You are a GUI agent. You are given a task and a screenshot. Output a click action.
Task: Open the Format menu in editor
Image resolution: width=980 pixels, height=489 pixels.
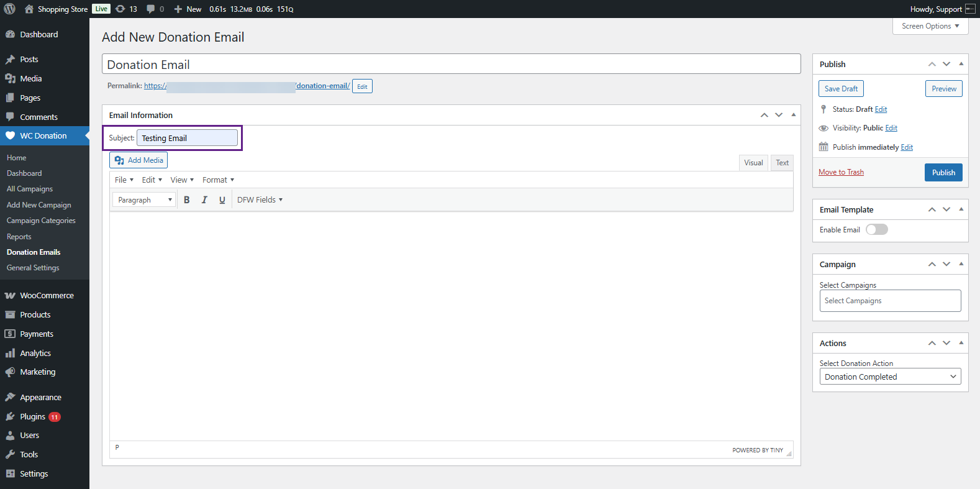click(218, 180)
